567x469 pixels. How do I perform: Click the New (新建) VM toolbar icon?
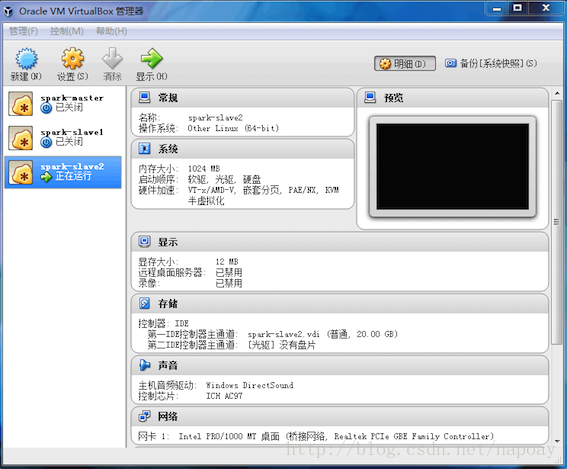pos(26,59)
